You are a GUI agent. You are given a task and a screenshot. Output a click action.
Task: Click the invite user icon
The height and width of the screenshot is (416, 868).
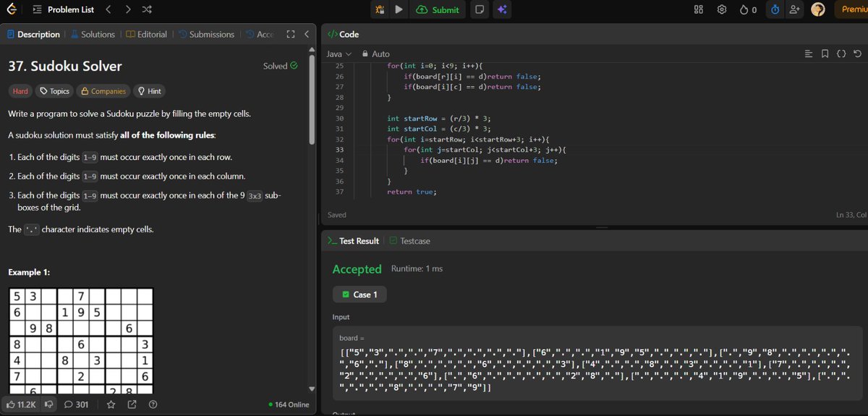coord(795,9)
